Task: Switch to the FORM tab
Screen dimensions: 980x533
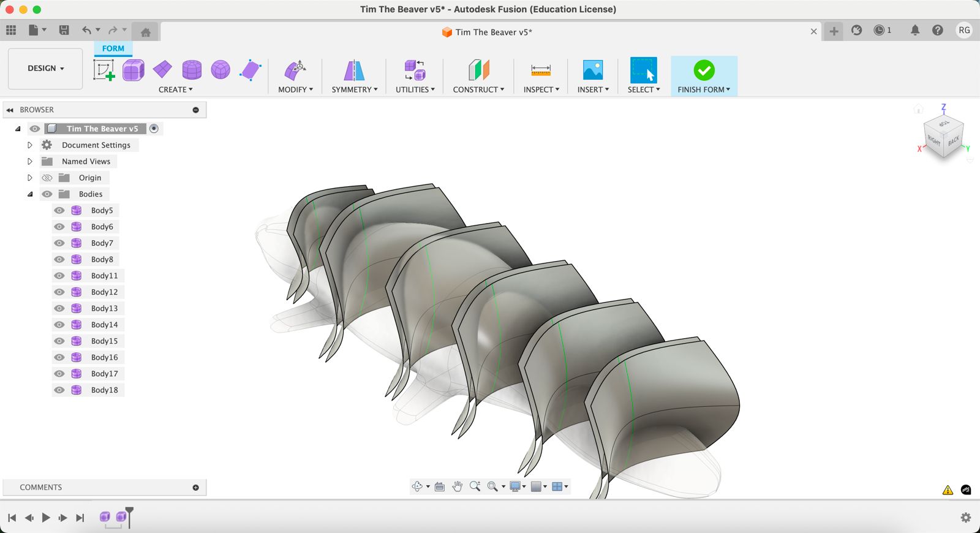Action: 113,48
